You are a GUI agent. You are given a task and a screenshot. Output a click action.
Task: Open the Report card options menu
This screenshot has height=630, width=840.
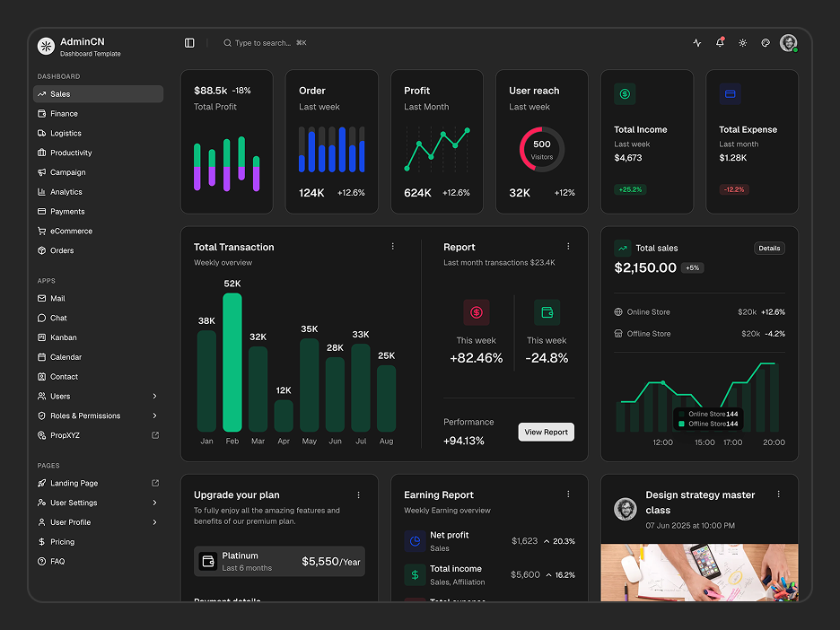click(568, 247)
